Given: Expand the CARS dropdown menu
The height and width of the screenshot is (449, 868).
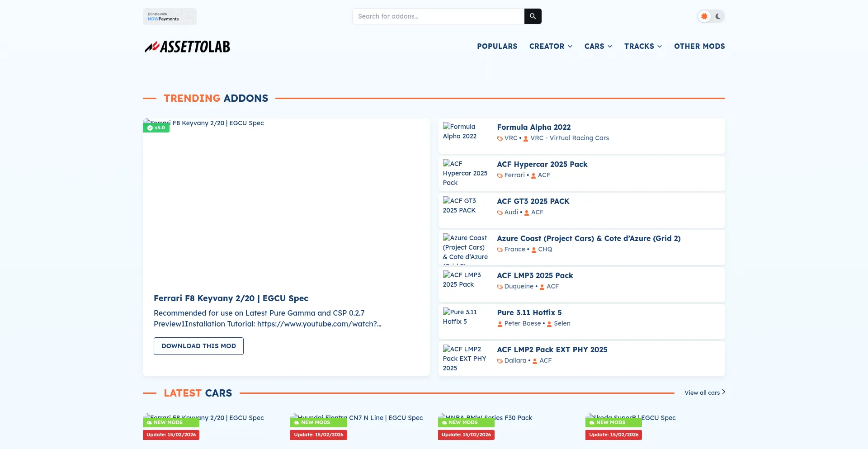Looking at the screenshot, I should pyautogui.click(x=598, y=46).
